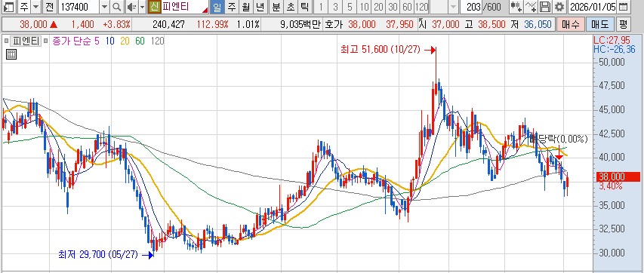
Task: Click the 평 button
Action: 623,25
